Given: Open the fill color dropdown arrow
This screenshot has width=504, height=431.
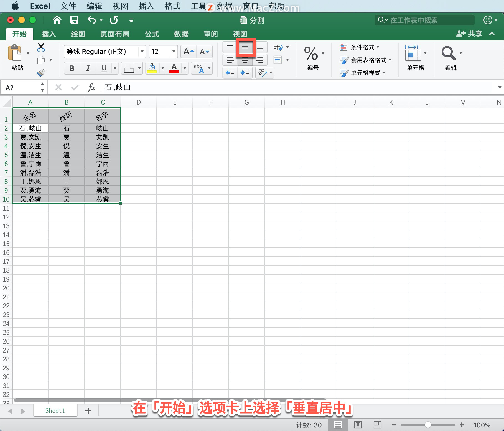Looking at the screenshot, I should [162, 68].
